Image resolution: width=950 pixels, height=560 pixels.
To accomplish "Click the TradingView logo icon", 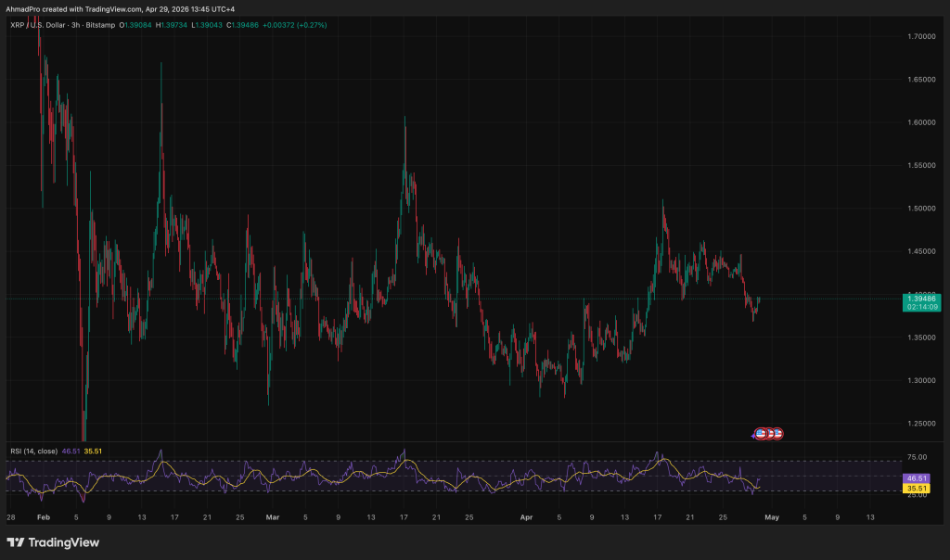I will tap(16, 541).
